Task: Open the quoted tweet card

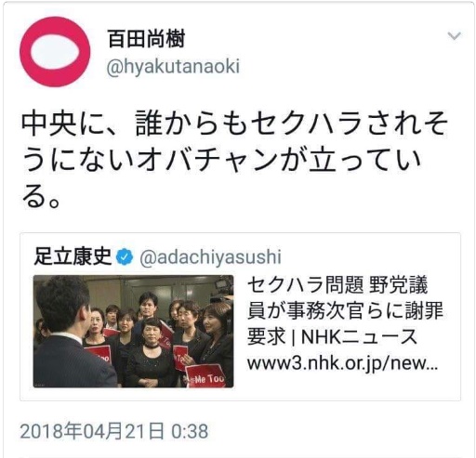Action: (240, 317)
